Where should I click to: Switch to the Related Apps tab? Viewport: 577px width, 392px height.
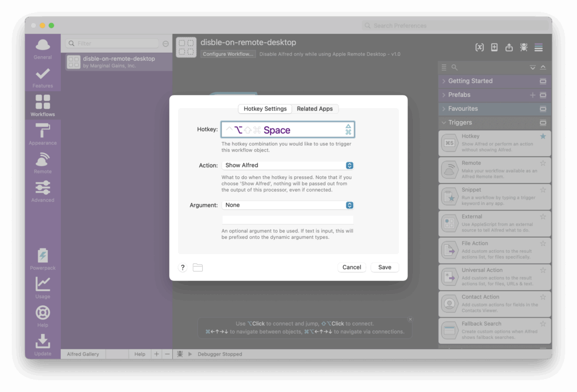pyautogui.click(x=315, y=109)
